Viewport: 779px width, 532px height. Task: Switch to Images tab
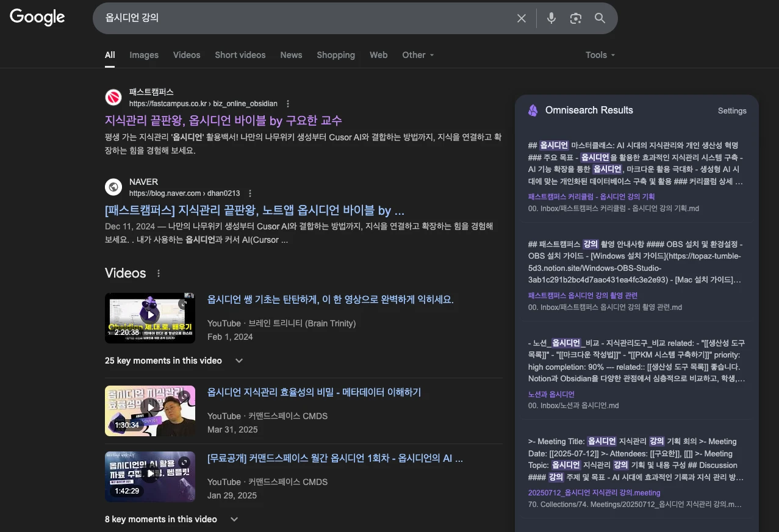pos(144,55)
